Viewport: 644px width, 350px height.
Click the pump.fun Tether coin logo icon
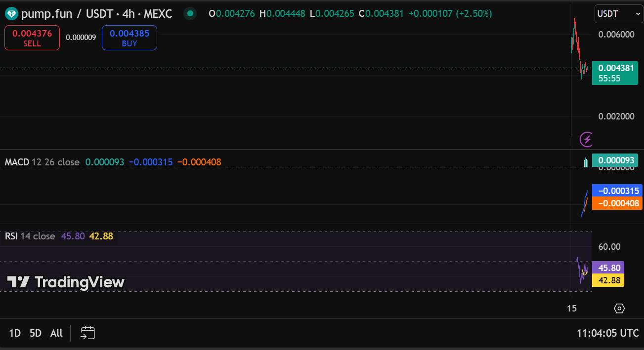(x=11, y=14)
